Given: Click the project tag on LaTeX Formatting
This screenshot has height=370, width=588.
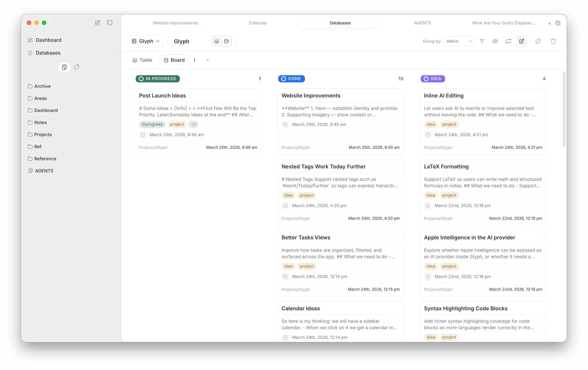Looking at the screenshot, I should 449,195.
